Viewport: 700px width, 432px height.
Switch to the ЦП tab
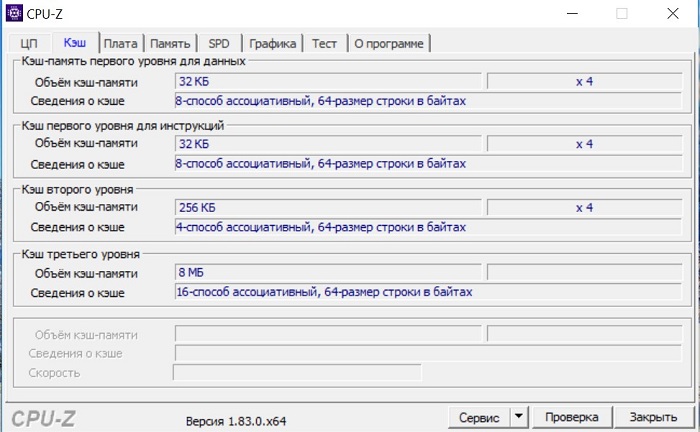29,43
